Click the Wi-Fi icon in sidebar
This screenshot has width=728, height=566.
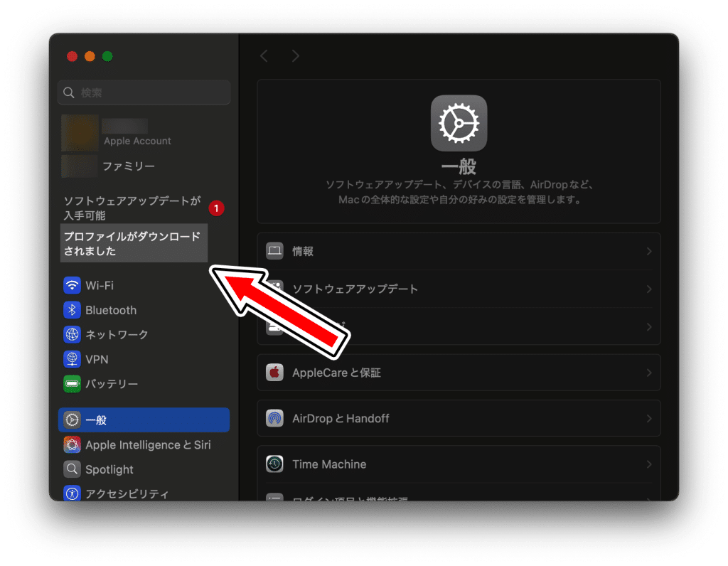(x=72, y=286)
